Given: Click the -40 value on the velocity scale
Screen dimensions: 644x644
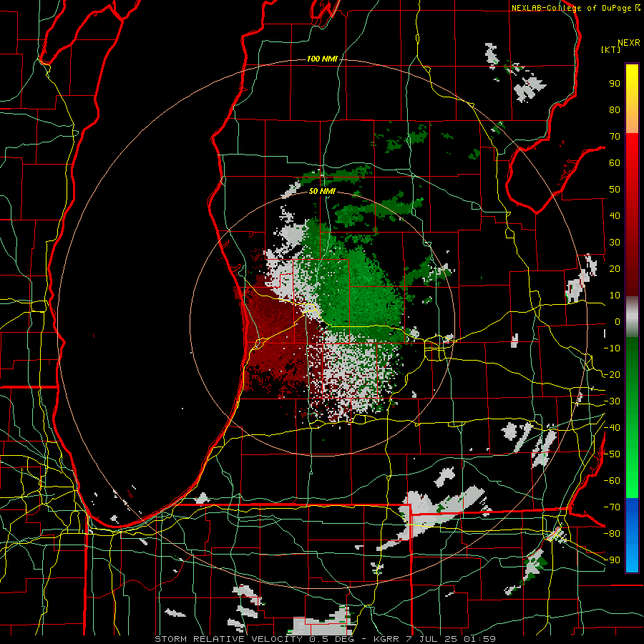Looking at the screenshot, I should click(x=612, y=428).
